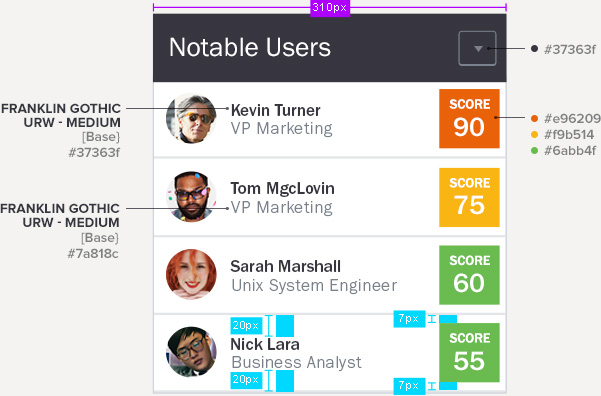Click the green #6abb4f color dot
The image size is (601, 396).
pyautogui.click(x=534, y=151)
